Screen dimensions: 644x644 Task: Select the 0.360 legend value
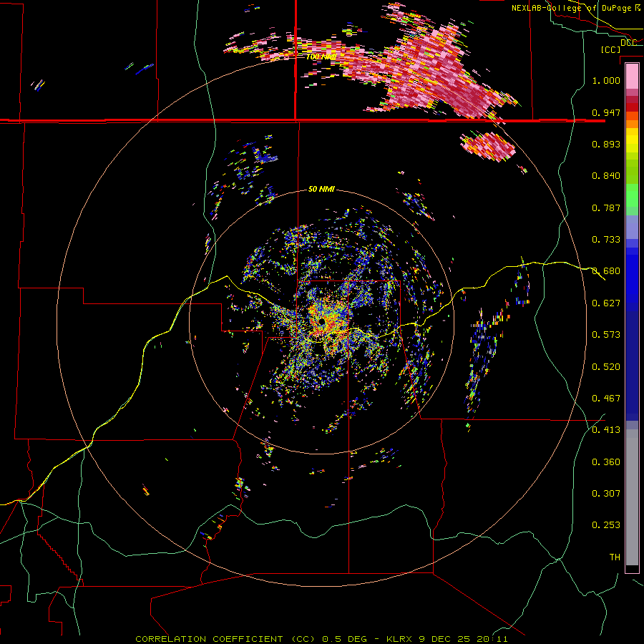pyautogui.click(x=606, y=462)
